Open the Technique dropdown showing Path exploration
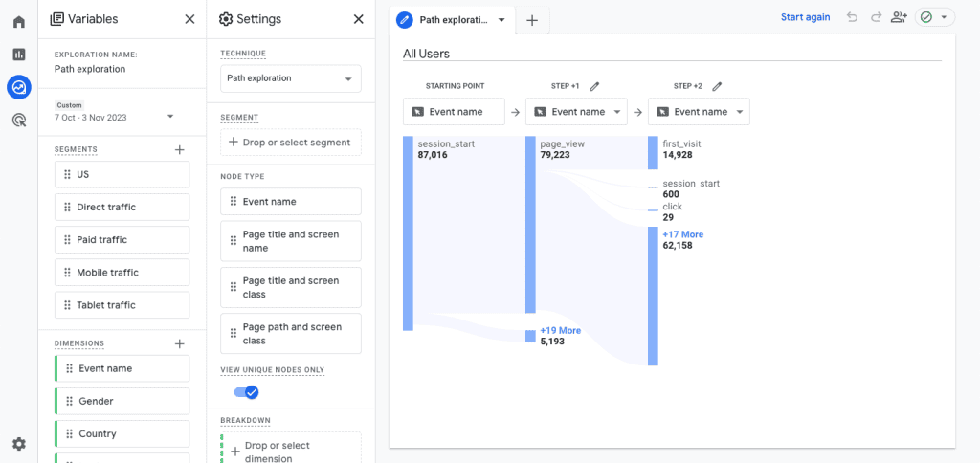 [290, 78]
